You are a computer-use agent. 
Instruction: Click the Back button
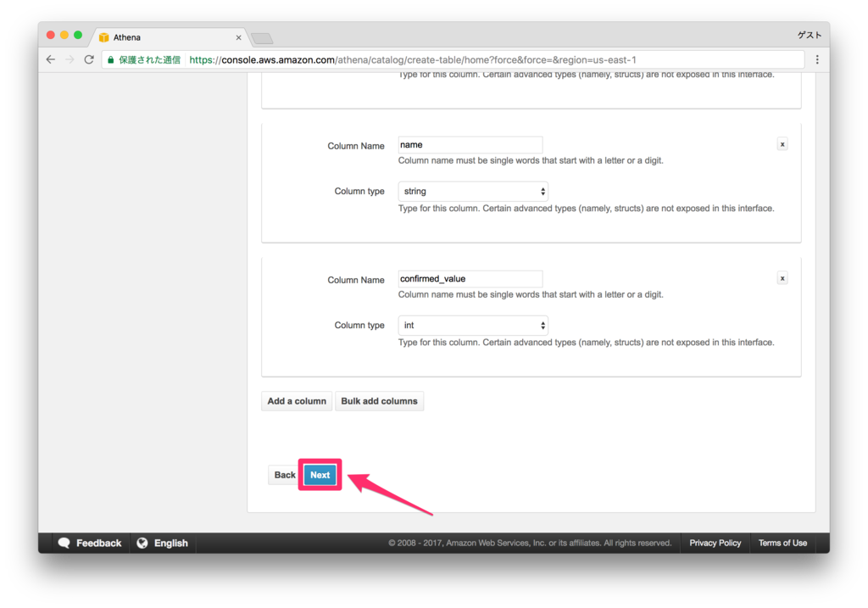click(285, 475)
